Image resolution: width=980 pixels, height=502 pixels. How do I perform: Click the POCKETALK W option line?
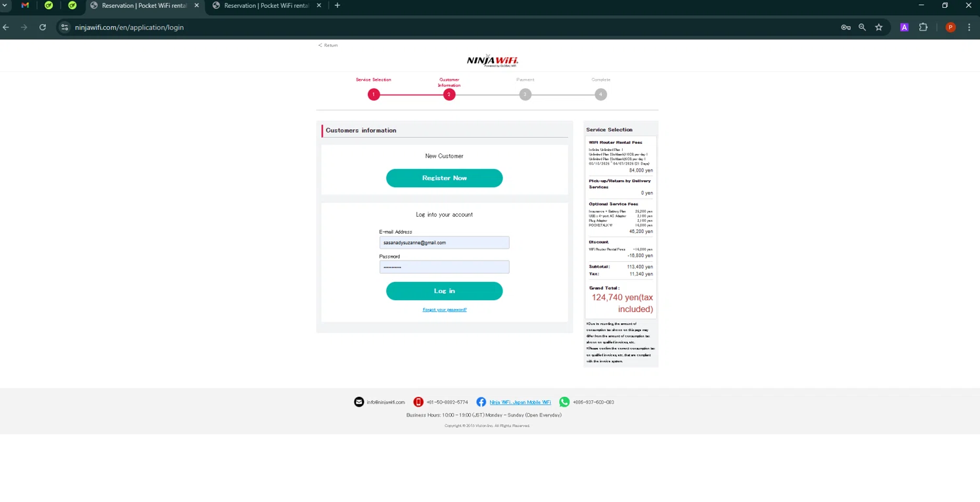(621, 225)
